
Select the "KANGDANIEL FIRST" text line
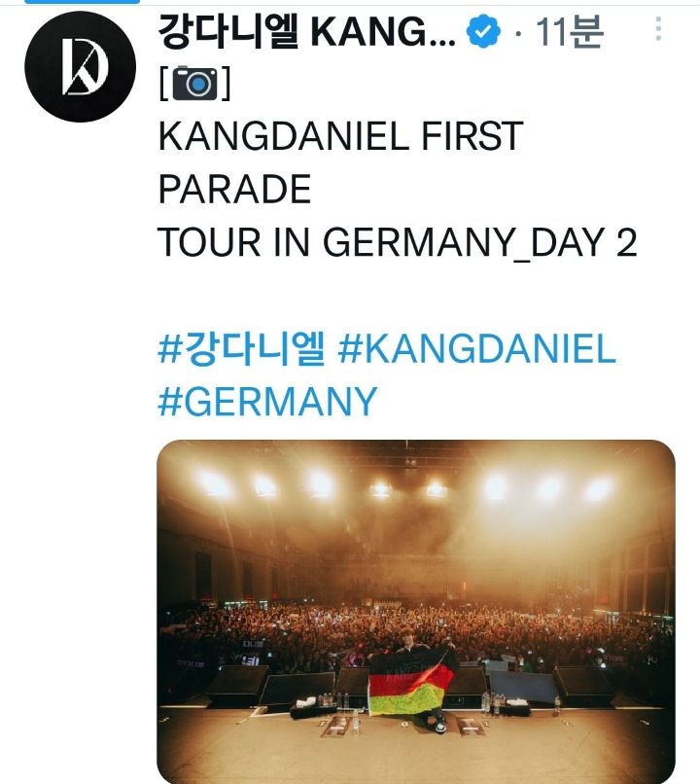[x=340, y=137]
